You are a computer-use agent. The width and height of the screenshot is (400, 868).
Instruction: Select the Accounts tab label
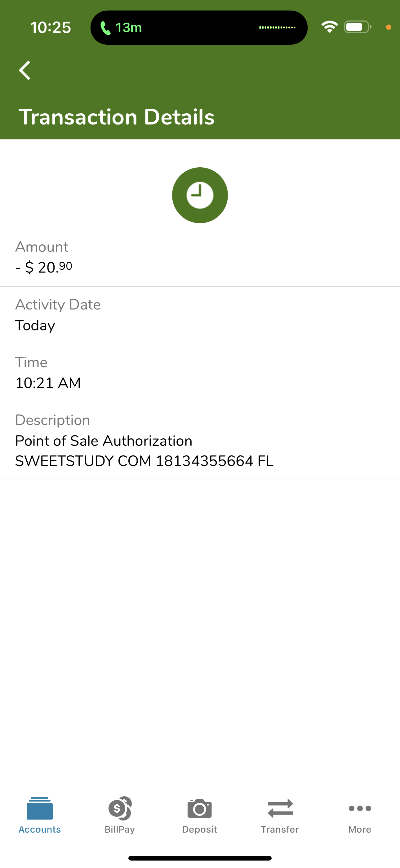click(x=40, y=829)
